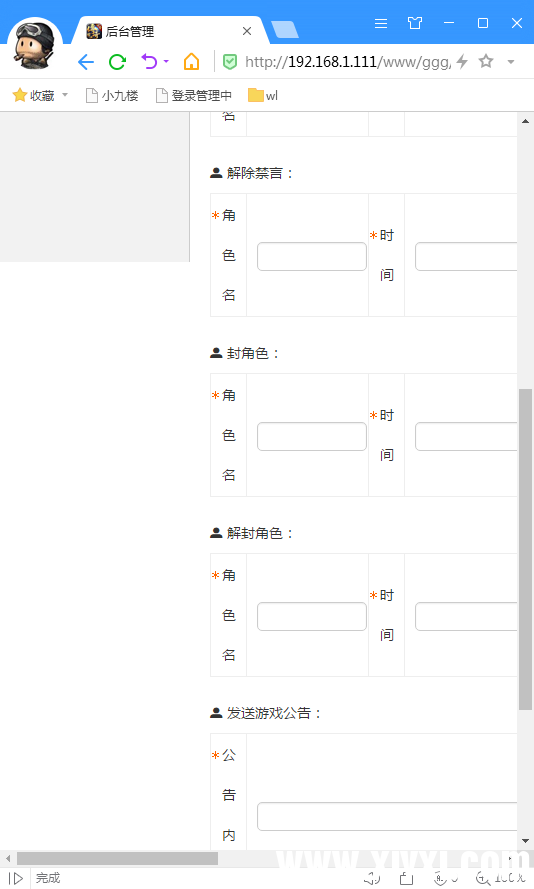The image size is (534, 889).
Task: Go to the home page icon
Action: 192,61
